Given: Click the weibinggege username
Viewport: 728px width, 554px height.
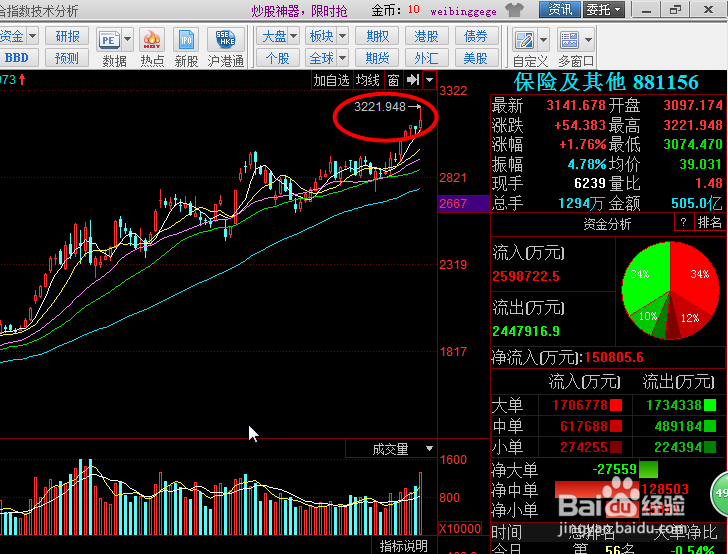Looking at the screenshot, I should [463, 11].
